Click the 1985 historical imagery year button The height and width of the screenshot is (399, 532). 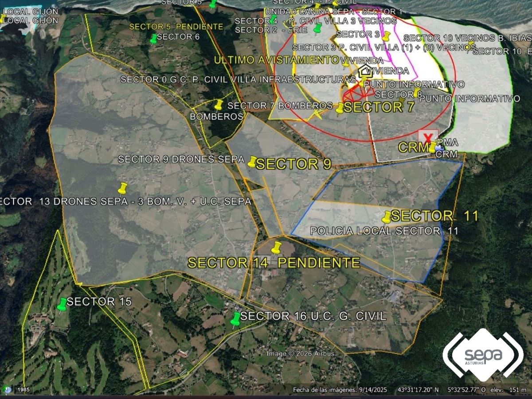click(x=23, y=390)
